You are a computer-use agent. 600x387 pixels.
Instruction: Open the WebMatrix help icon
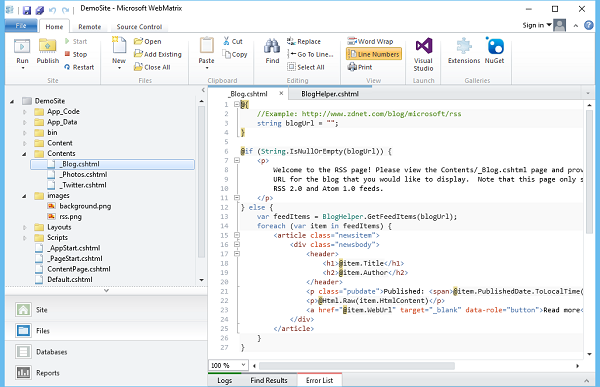click(x=589, y=25)
